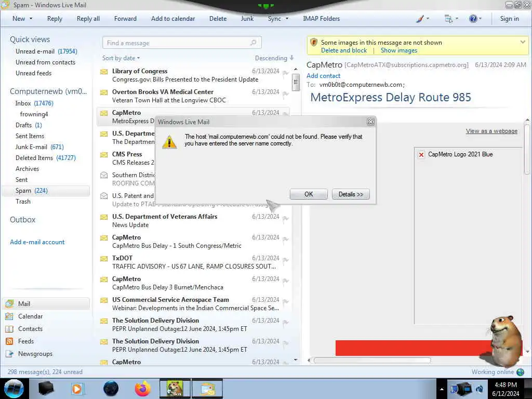Image resolution: width=532 pixels, height=399 pixels.
Task: Open the Archives folder
Action: pos(27,169)
